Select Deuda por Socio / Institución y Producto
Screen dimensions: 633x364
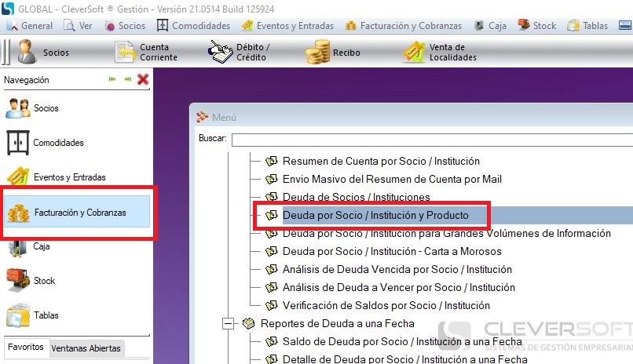point(375,215)
